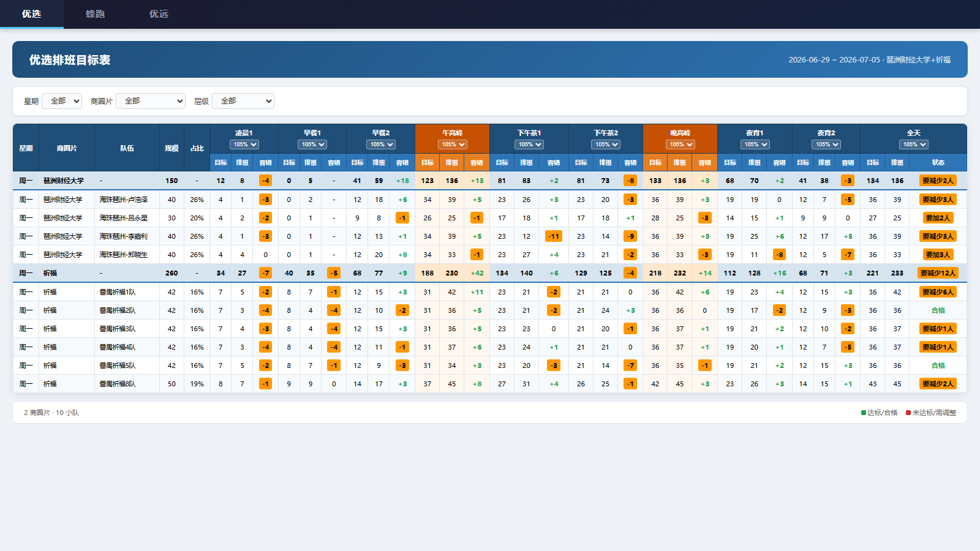
Task: Click the 19% share for 番禺祈福8队
Action: tap(197, 384)
